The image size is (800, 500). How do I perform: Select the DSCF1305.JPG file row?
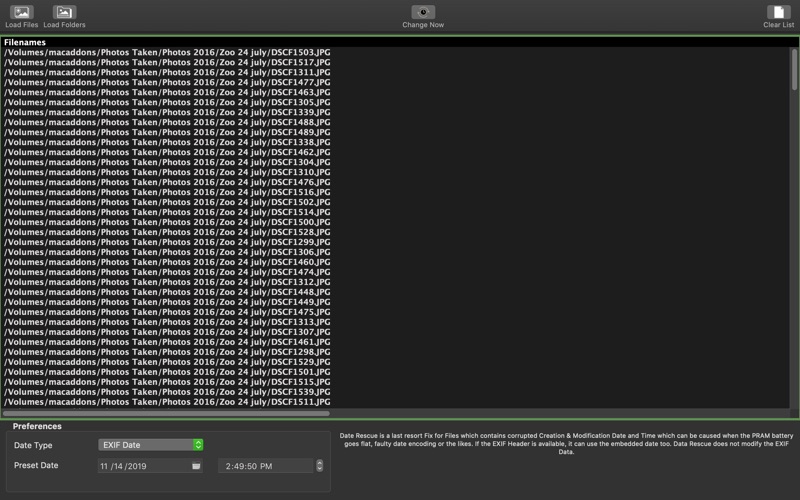click(396, 103)
